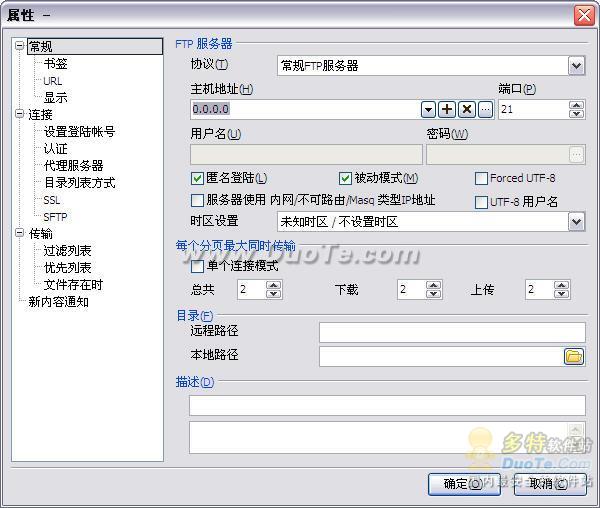Click the delete host address X icon
This screenshot has height=508, width=600.
(467, 110)
